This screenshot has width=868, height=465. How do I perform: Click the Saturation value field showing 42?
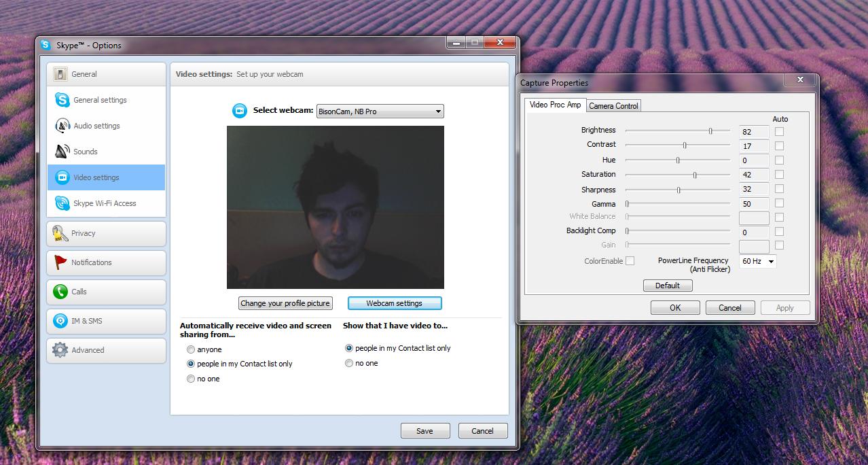[754, 175]
